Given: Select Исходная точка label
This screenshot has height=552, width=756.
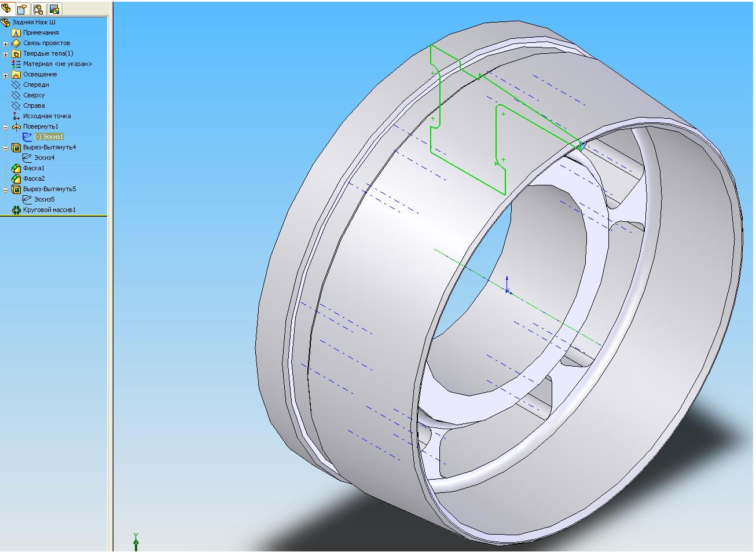Looking at the screenshot, I should click(x=47, y=116).
